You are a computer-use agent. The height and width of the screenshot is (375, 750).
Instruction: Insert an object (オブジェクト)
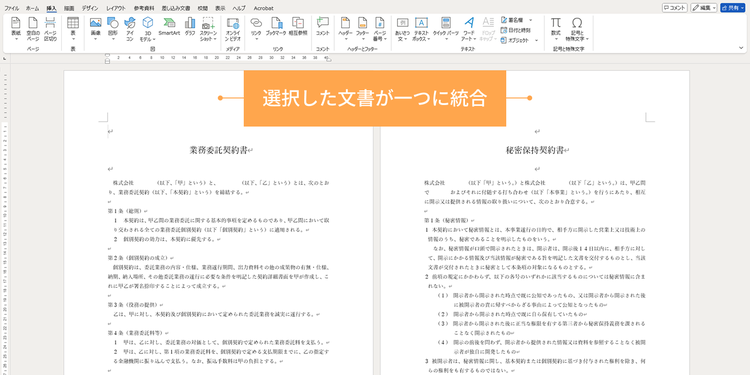point(515,41)
